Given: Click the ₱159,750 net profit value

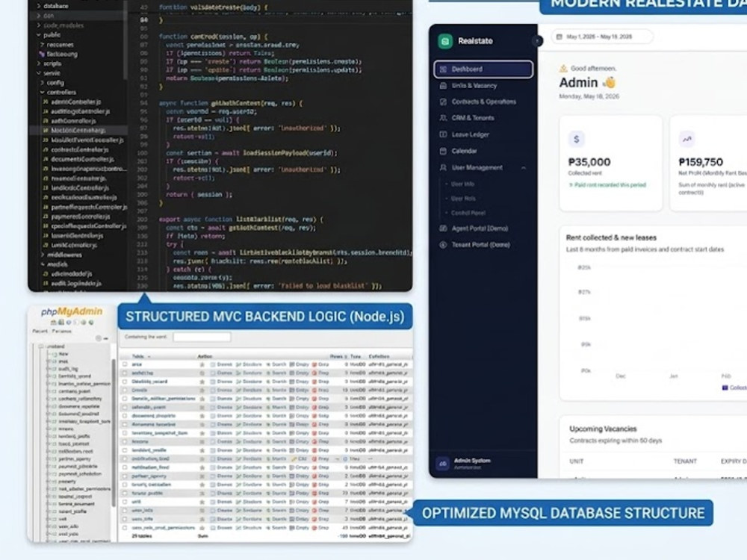Looking at the screenshot, I should point(701,162).
